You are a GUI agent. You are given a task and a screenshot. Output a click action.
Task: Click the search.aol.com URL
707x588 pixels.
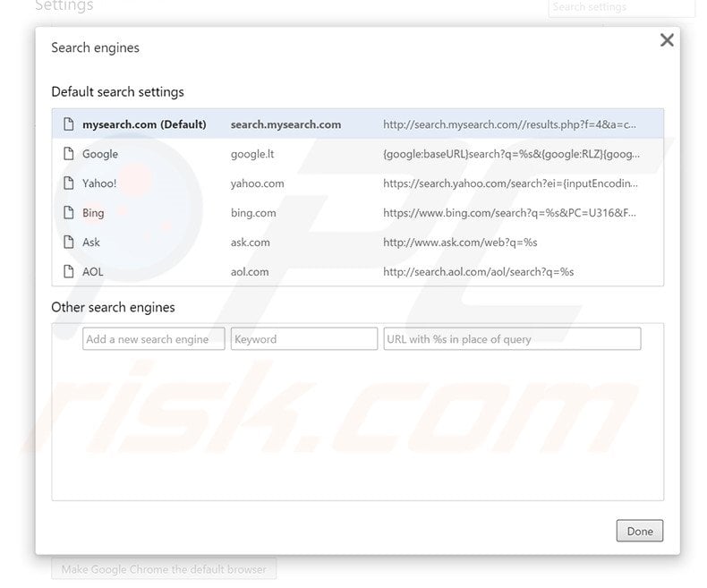tap(479, 272)
